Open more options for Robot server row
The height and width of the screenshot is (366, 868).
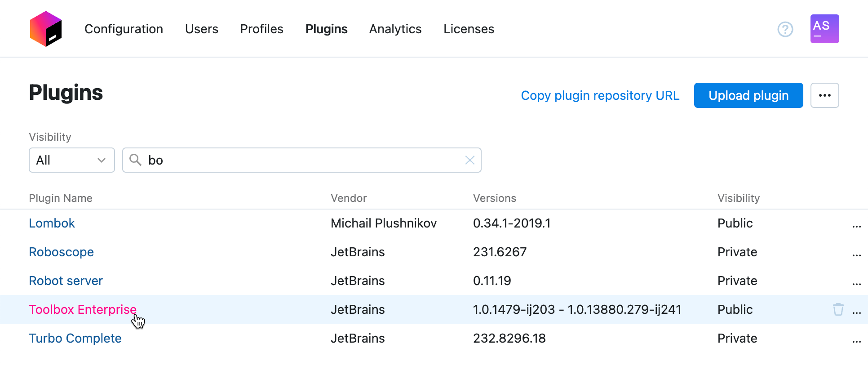[x=856, y=284]
